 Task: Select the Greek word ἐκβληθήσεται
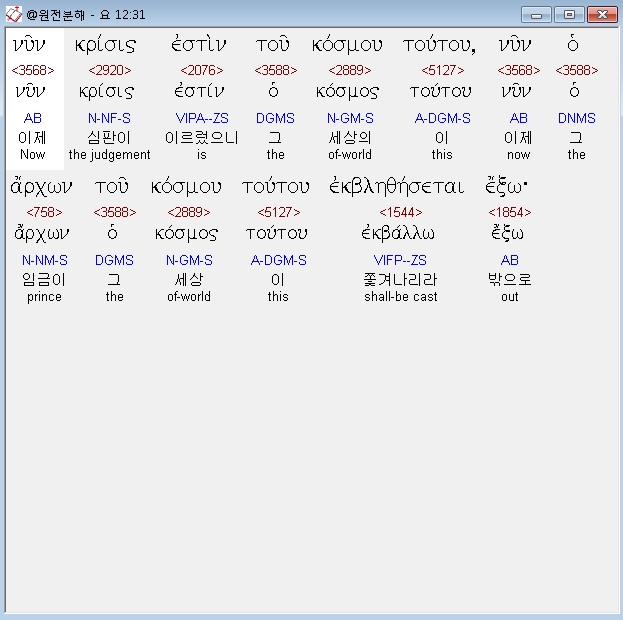coord(396,186)
